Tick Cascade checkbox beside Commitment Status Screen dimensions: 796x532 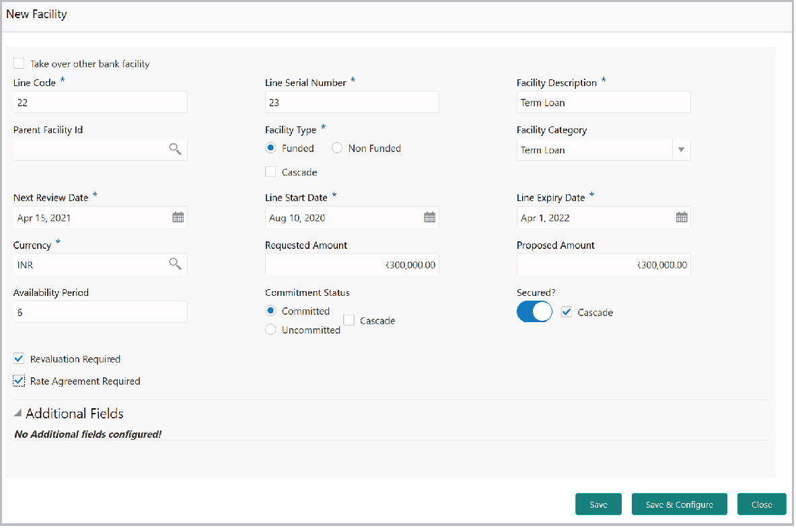pos(349,320)
